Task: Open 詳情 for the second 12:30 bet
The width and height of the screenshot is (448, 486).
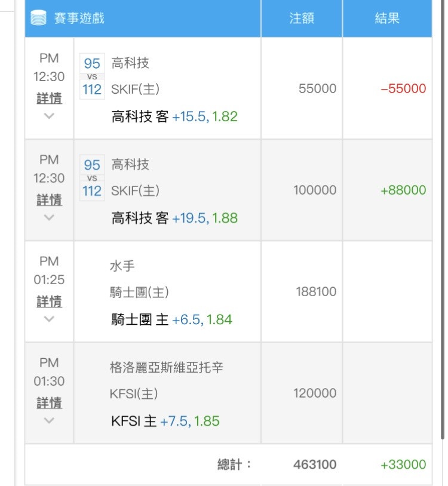Action: pos(49,200)
